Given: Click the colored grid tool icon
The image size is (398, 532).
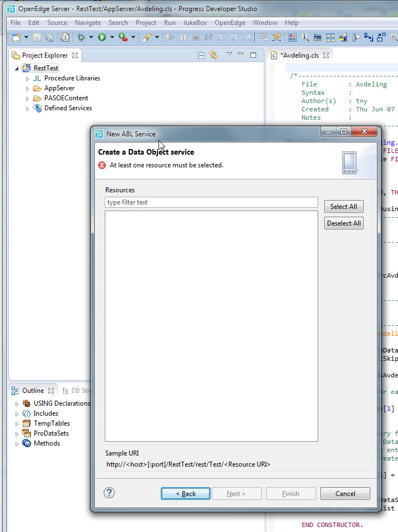Looking at the screenshot, I should pyautogui.click(x=292, y=37).
